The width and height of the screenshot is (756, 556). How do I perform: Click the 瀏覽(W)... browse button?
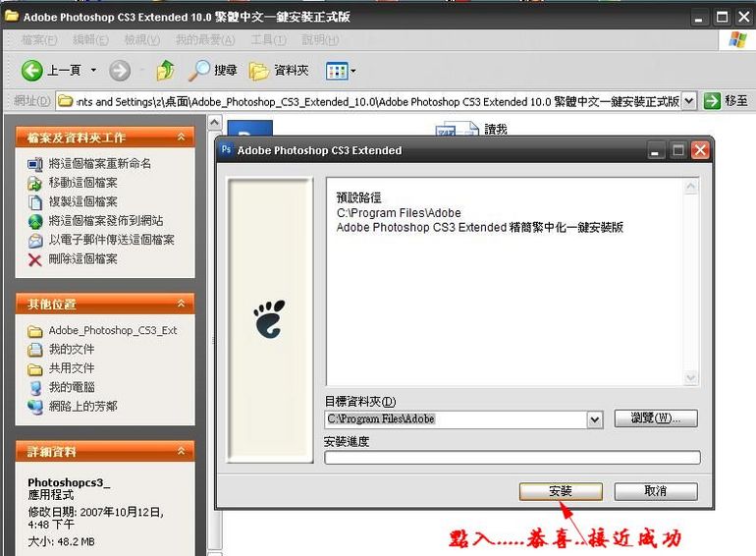656,418
